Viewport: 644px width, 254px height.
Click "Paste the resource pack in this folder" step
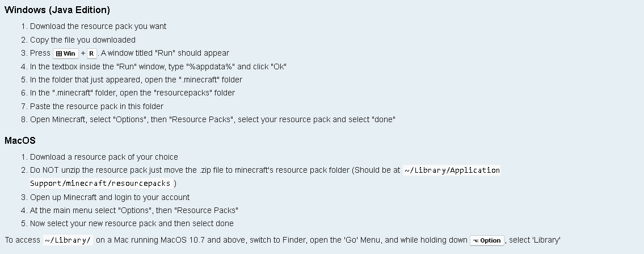point(96,106)
